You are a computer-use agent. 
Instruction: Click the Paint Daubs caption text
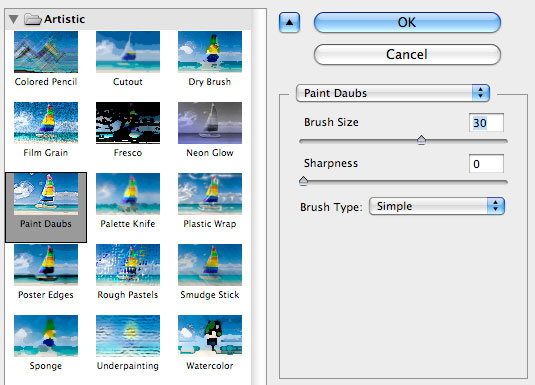click(46, 224)
